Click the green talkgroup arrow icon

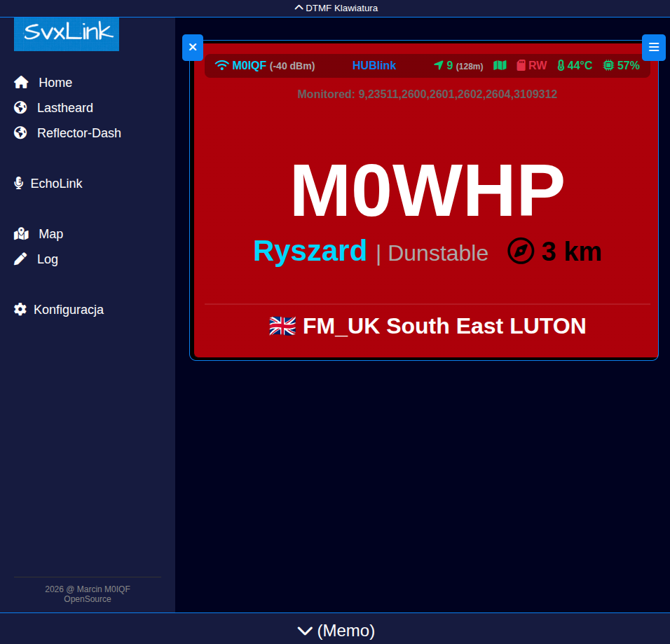439,66
